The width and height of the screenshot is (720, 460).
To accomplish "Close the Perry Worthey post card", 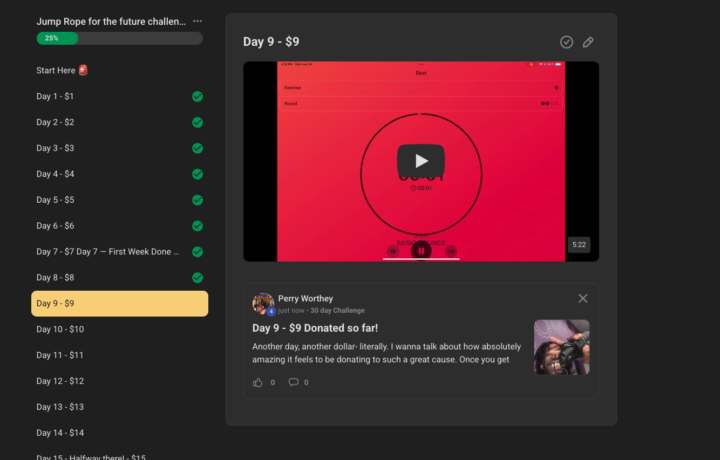I will coord(583,299).
